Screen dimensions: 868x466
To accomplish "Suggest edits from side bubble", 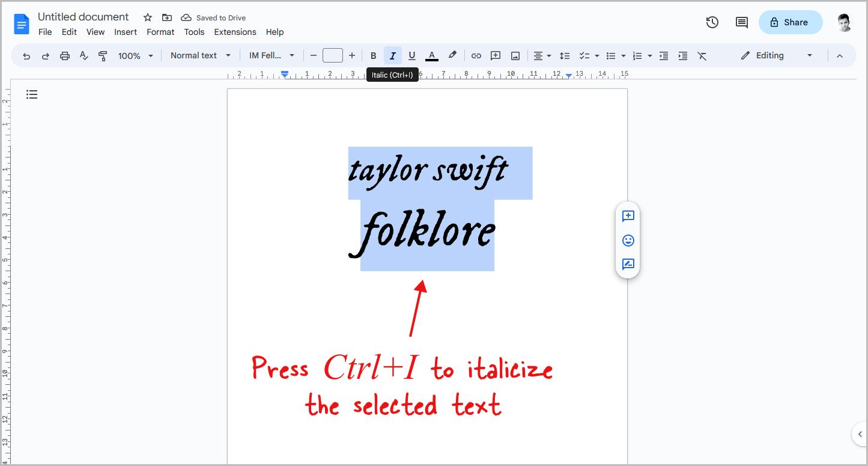I will [x=628, y=265].
